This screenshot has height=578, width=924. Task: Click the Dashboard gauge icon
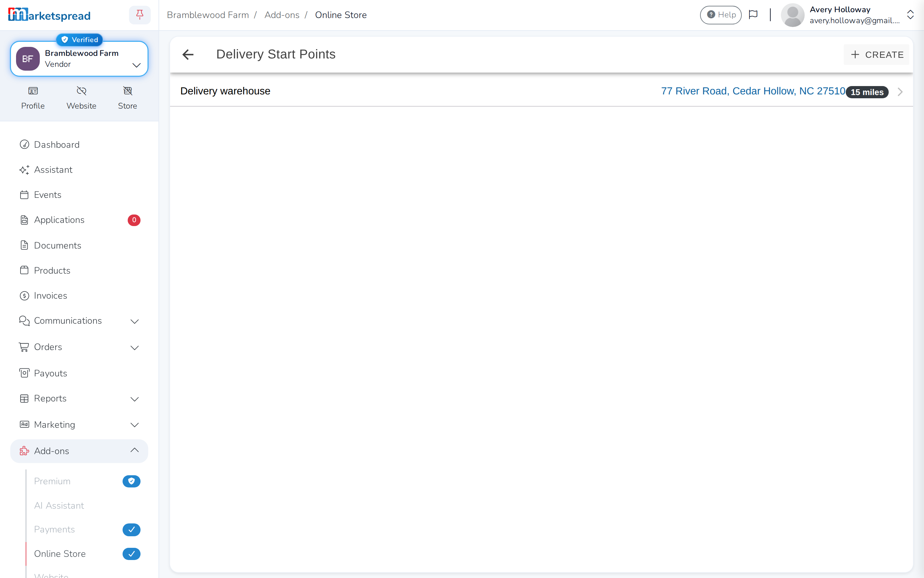click(x=24, y=144)
